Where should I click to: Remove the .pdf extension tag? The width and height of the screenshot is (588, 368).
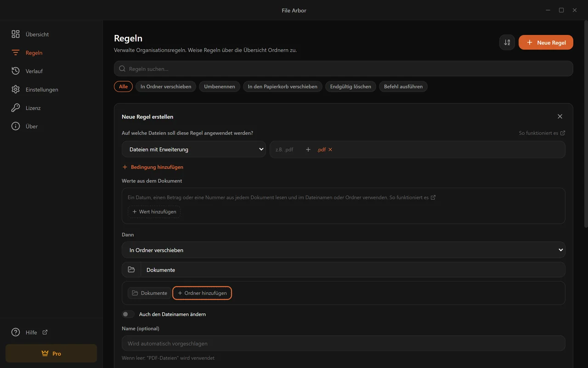(x=330, y=149)
